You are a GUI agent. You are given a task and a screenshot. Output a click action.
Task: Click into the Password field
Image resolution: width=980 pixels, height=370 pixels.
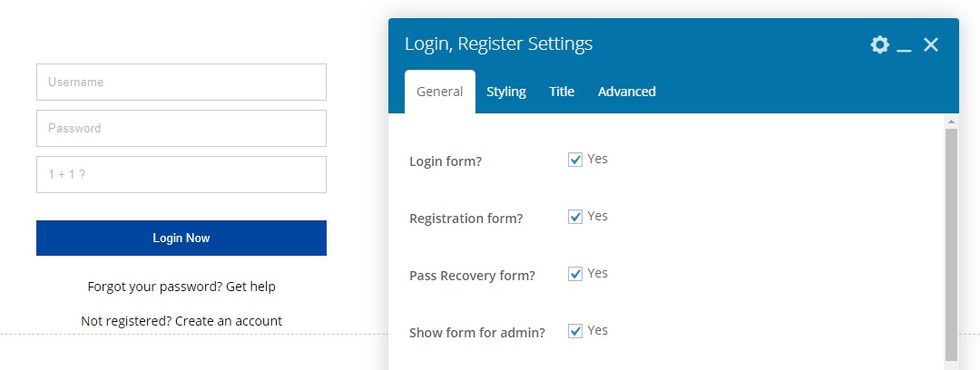[181, 129]
